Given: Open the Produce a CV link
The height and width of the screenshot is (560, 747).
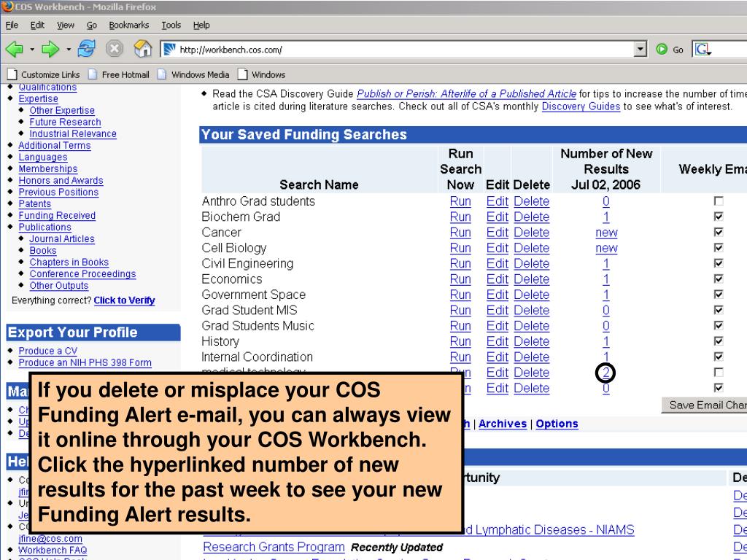Looking at the screenshot, I should click(47, 351).
